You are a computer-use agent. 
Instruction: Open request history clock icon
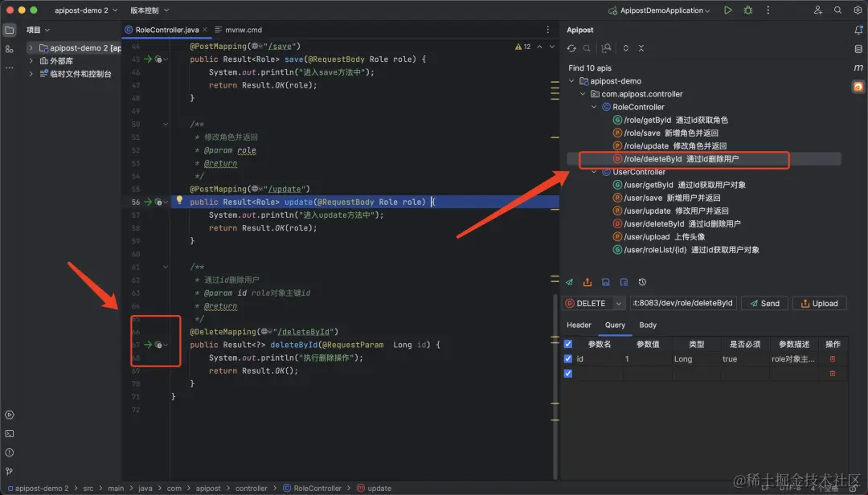[642, 282]
